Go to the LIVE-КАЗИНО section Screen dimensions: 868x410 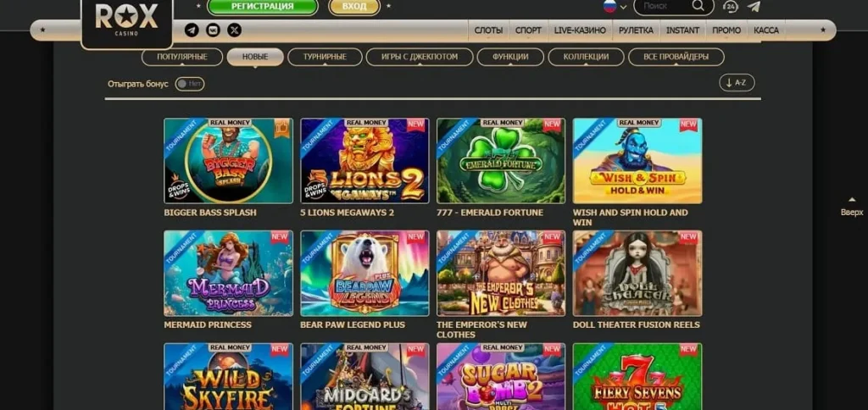[x=580, y=30]
